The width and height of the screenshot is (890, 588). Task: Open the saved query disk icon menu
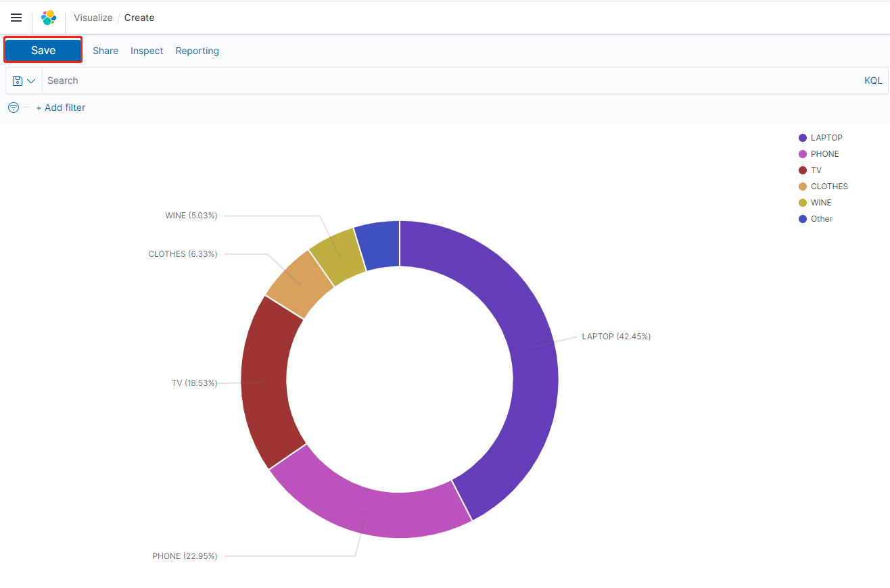click(24, 80)
